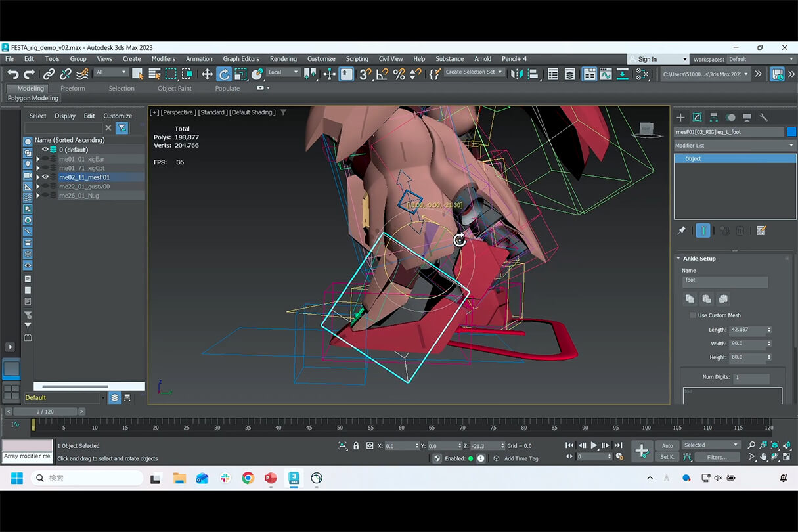The width and height of the screenshot is (798, 532).
Task: Expand the me22_01_gustv00 tree row
Action: pyautogui.click(x=38, y=187)
